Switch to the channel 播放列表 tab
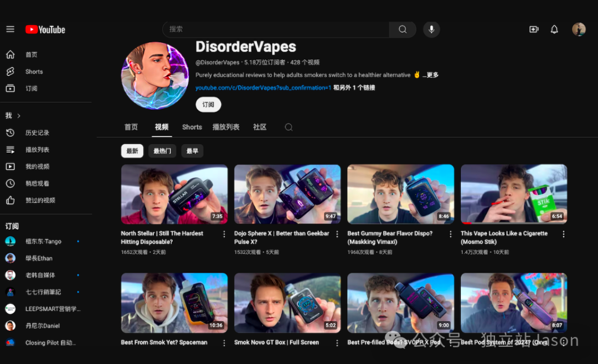The image size is (598, 364). click(x=226, y=127)
